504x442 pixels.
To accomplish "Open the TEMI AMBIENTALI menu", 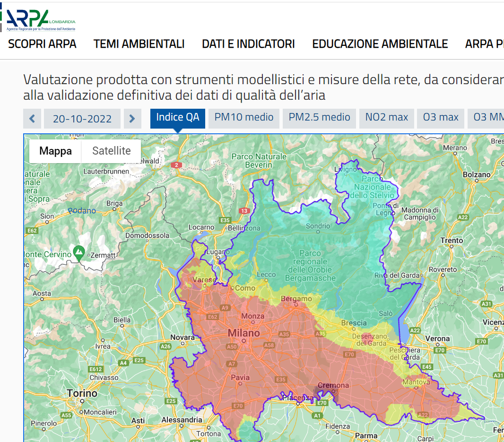I will tap(139, 44).
